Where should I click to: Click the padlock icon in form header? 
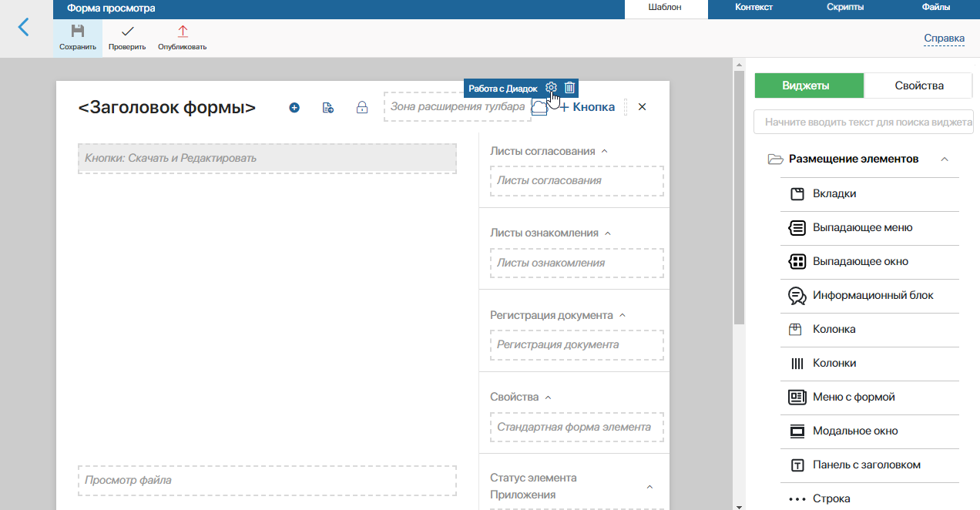tap(361, 108)
